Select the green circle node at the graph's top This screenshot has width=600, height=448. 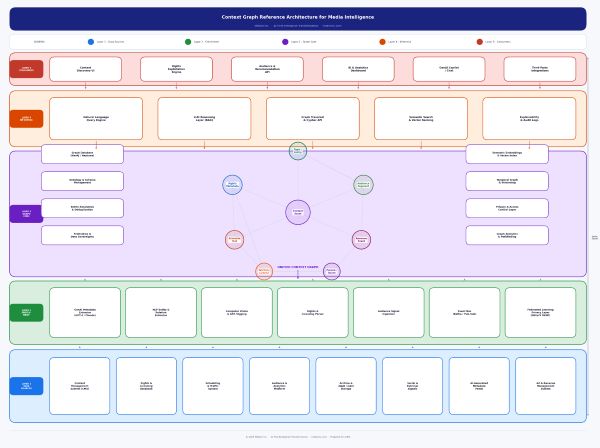[x=298, y=151]
